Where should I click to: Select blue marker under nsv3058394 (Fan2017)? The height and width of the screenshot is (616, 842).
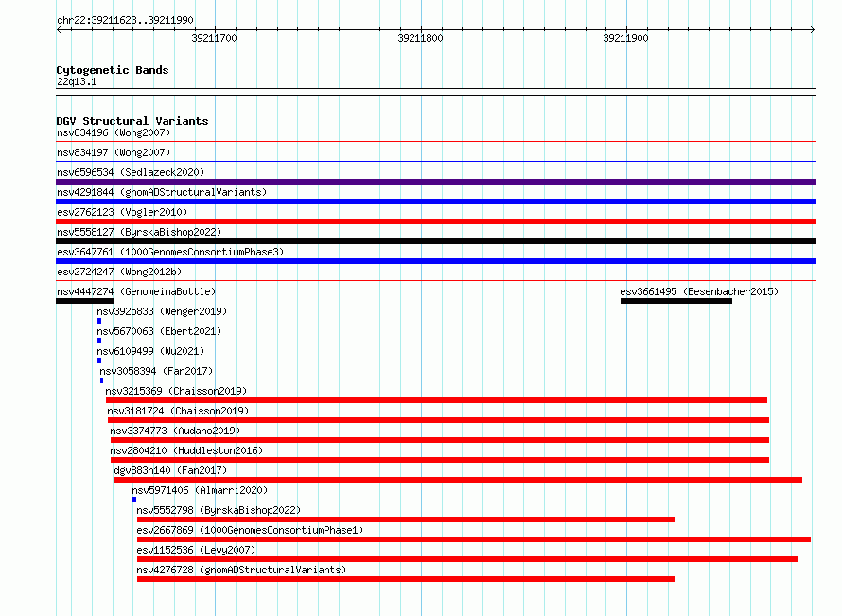pos(101,380)
